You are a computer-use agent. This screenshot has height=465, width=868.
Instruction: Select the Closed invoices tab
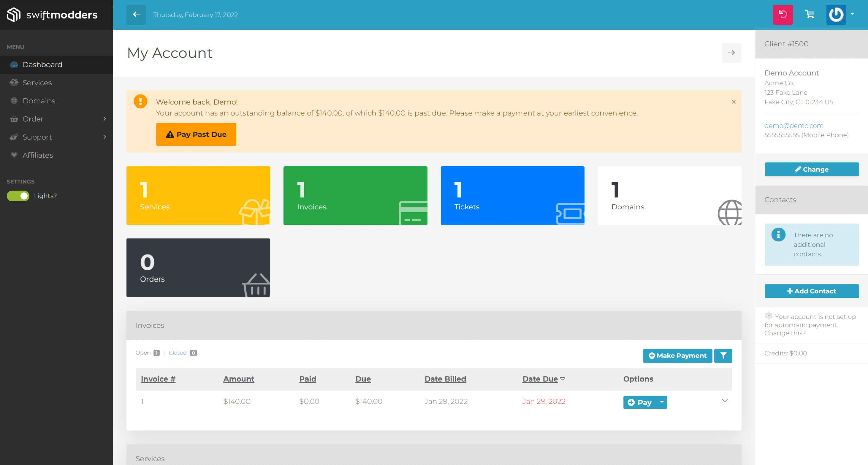(x=178, y=352)
